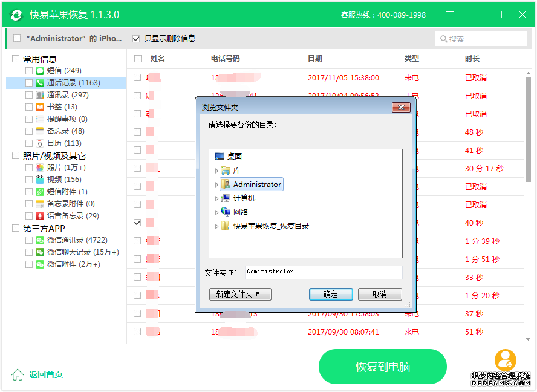Click the 确定 button in folder dialog
This screenshot has height=392, width=537.
(331, 295)
